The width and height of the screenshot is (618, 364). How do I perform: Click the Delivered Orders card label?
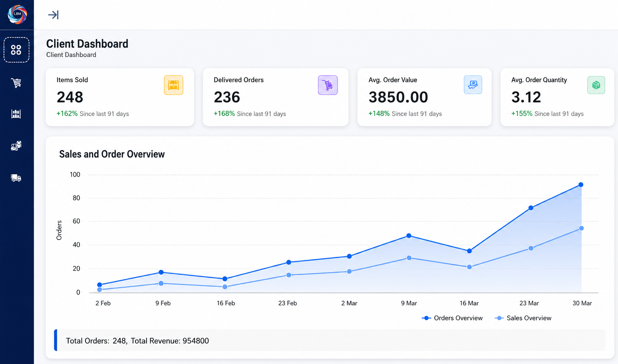pyautogui.click(x=238, y=80)
